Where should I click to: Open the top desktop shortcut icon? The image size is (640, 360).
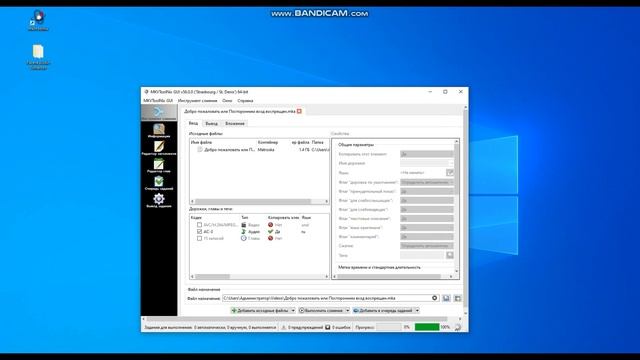click(38, 20)
